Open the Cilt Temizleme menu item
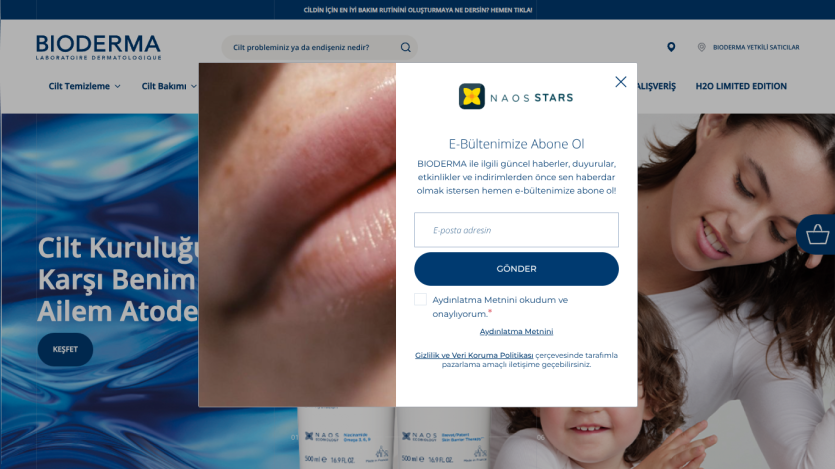Image resolution: width=835 pixels, height=469 pixels. coord(79,86)
